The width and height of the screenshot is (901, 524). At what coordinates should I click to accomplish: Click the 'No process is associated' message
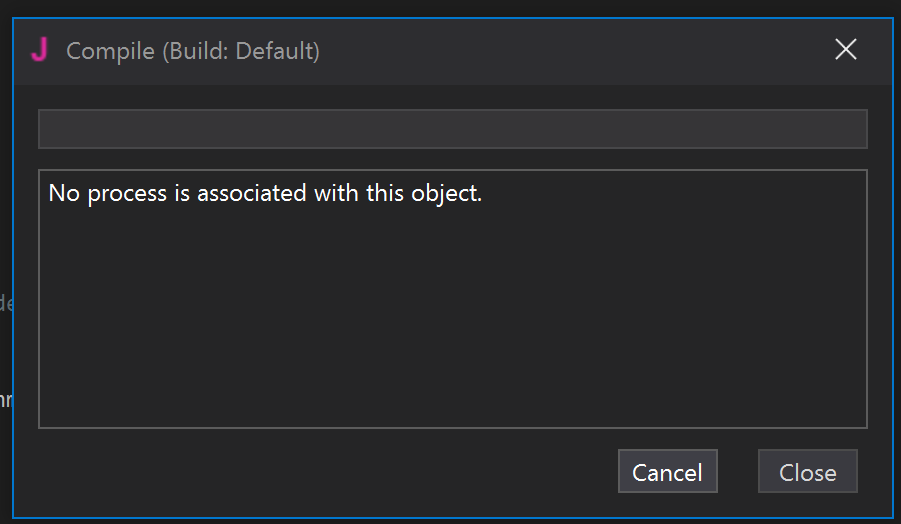(x=265, y=193)
